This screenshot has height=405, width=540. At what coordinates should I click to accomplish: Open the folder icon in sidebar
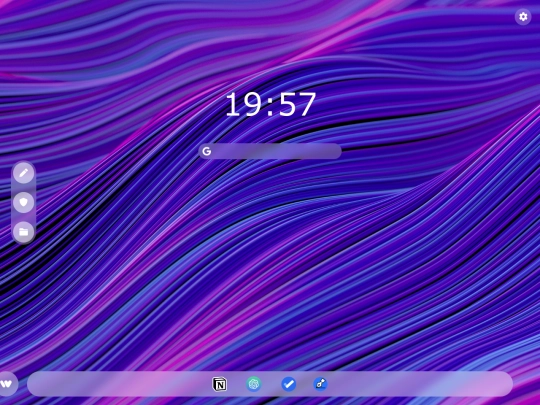pyautogui.click(x=23, y=231)
